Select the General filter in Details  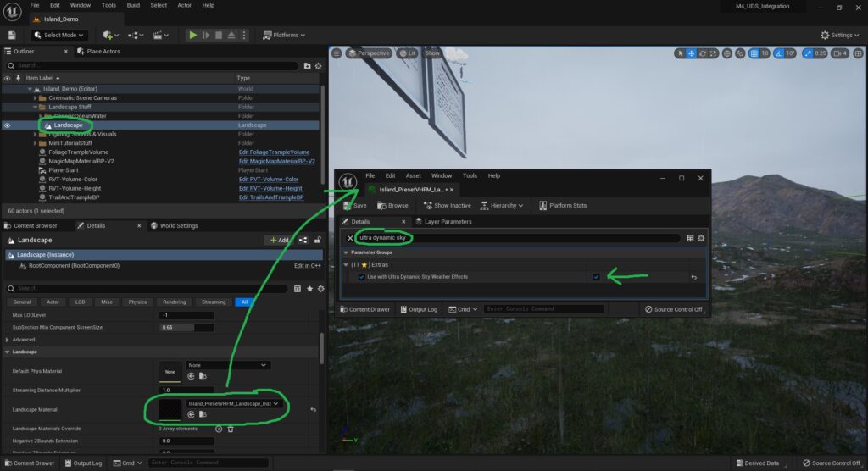pos(21,302)
